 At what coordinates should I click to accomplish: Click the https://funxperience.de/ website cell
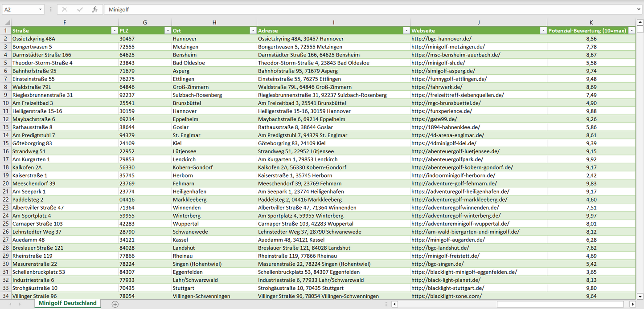pos(441,111)
